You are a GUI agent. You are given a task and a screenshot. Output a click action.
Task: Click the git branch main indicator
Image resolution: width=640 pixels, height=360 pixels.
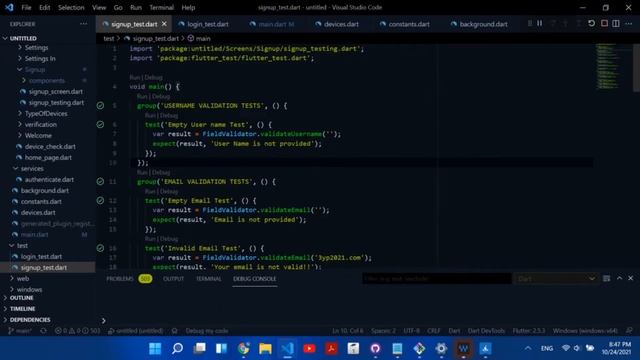[x=20, y=331]
